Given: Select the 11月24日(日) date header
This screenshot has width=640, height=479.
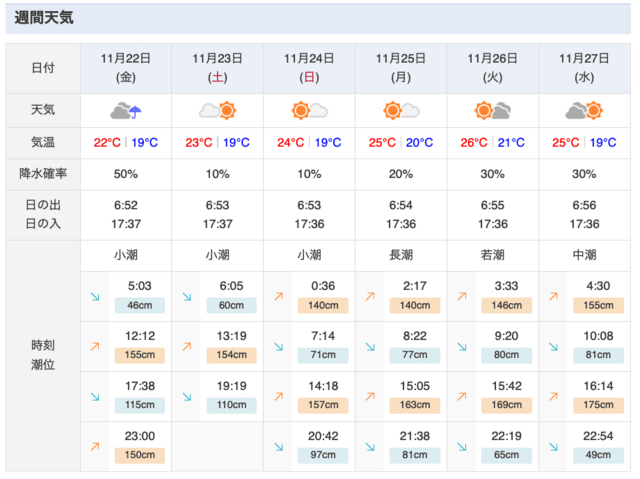Looking at the screenshot, I should (309, 68).
